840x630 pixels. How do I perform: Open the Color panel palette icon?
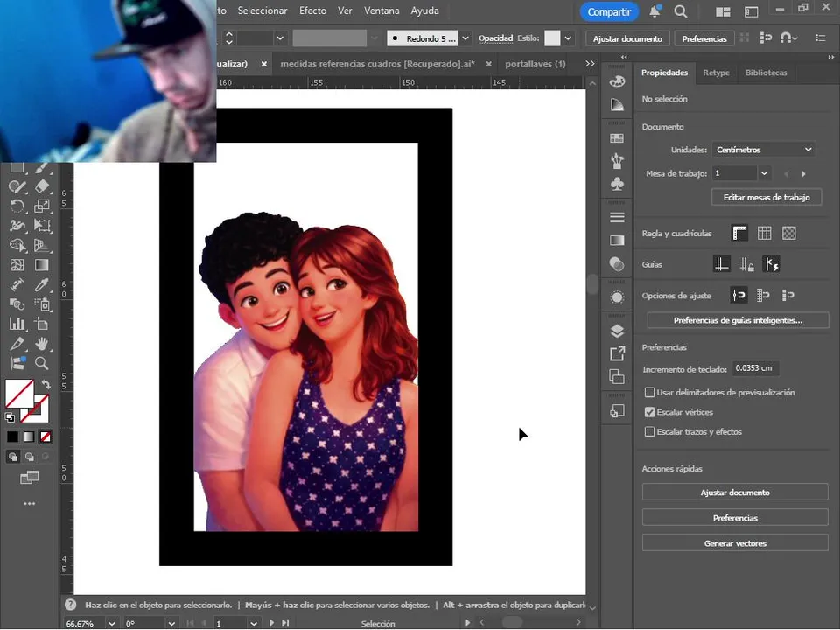coord(617,82)
